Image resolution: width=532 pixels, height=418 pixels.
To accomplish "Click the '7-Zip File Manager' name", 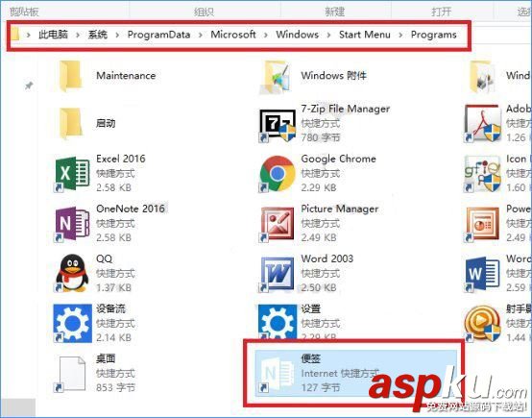I will (346, 109).
